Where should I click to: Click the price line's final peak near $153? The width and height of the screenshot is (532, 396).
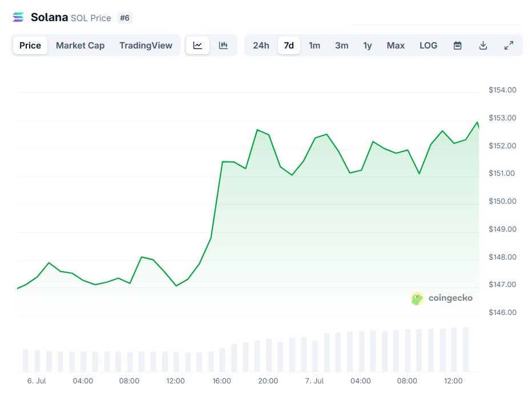pyautogui.click(x=477, y=122)
